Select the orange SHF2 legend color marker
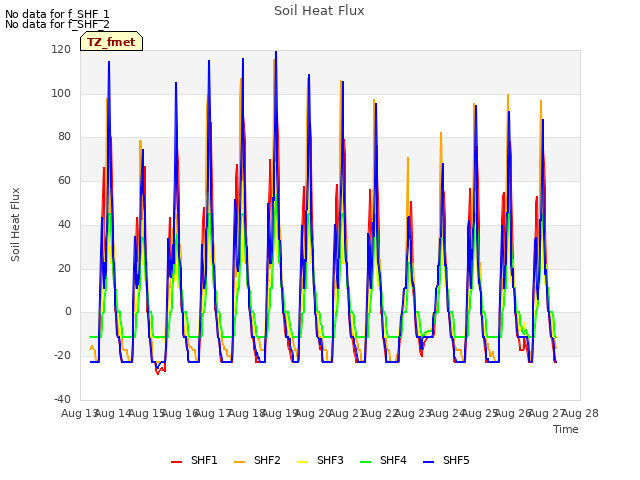 (x=239, y=462)
